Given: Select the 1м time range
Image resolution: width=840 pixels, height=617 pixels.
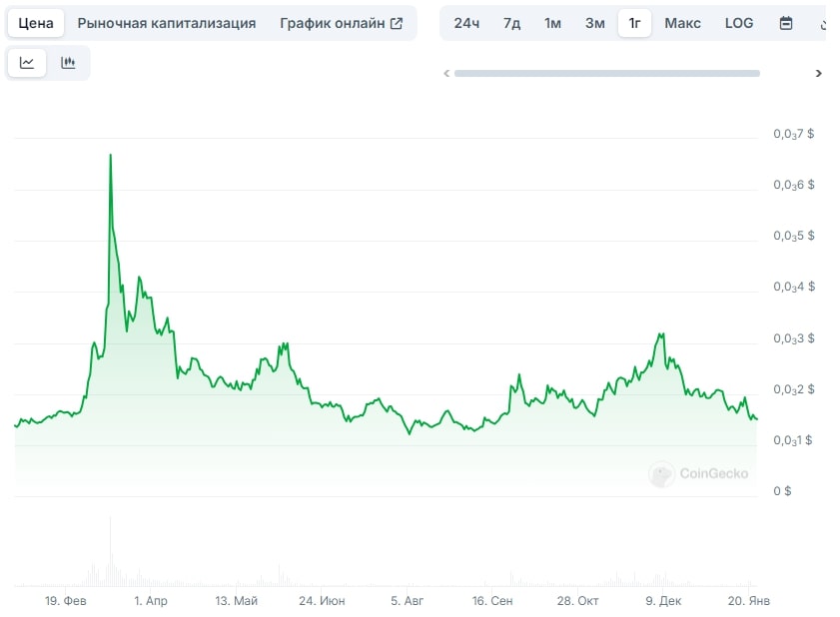Looking at the screenshot, I should coord(552,23).
